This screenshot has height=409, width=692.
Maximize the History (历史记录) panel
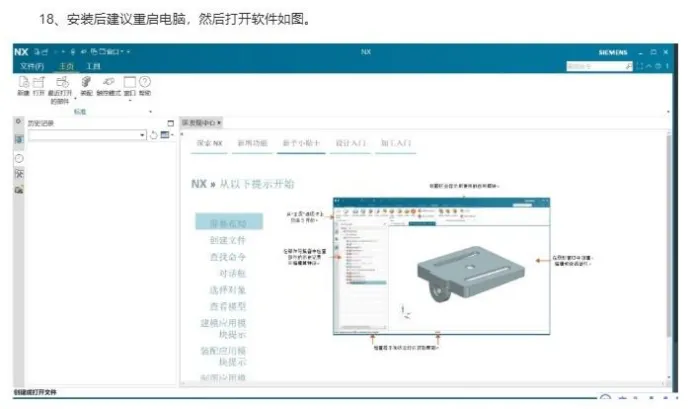171,123
